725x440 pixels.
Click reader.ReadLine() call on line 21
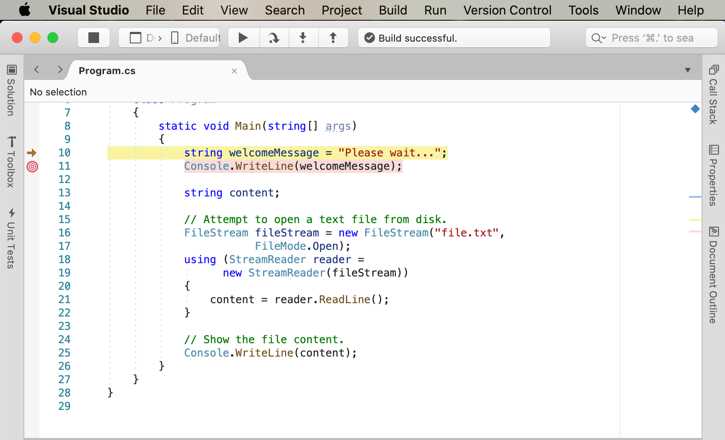(331, 299)
